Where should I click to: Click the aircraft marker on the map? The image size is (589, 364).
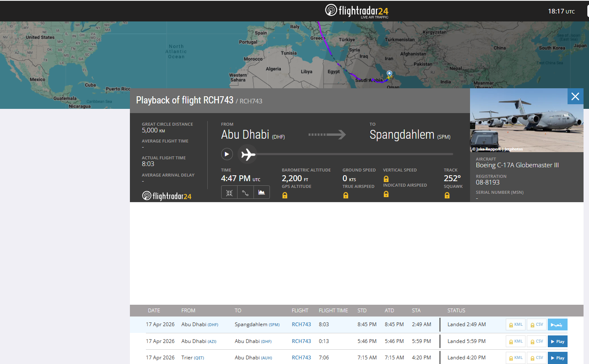point(389,74)
